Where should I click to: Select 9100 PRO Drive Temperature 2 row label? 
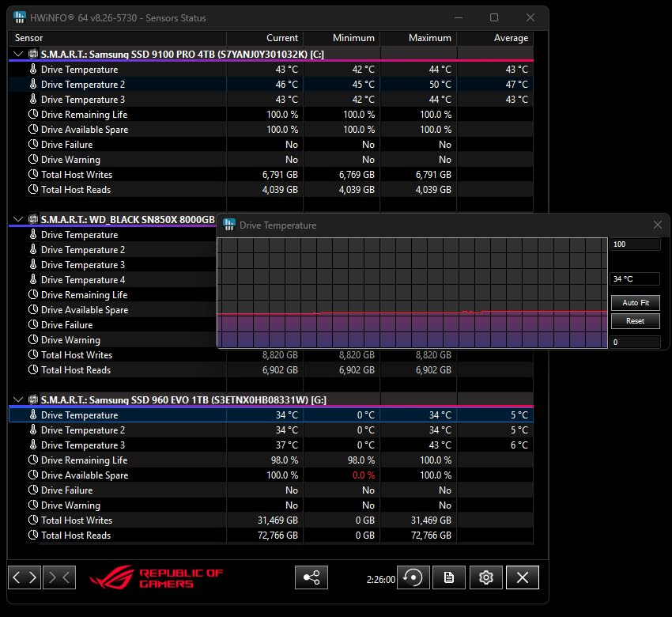[83, 85]
